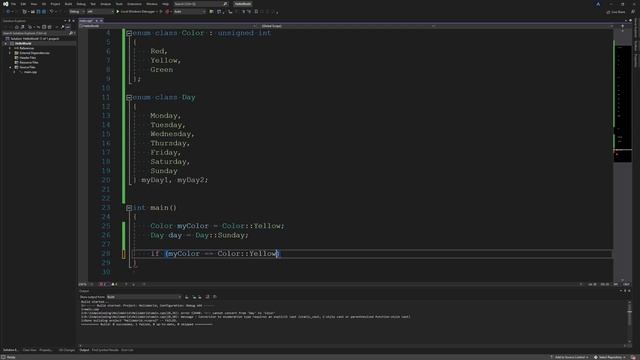Collapse the Source Files folder

click(10, 67)
